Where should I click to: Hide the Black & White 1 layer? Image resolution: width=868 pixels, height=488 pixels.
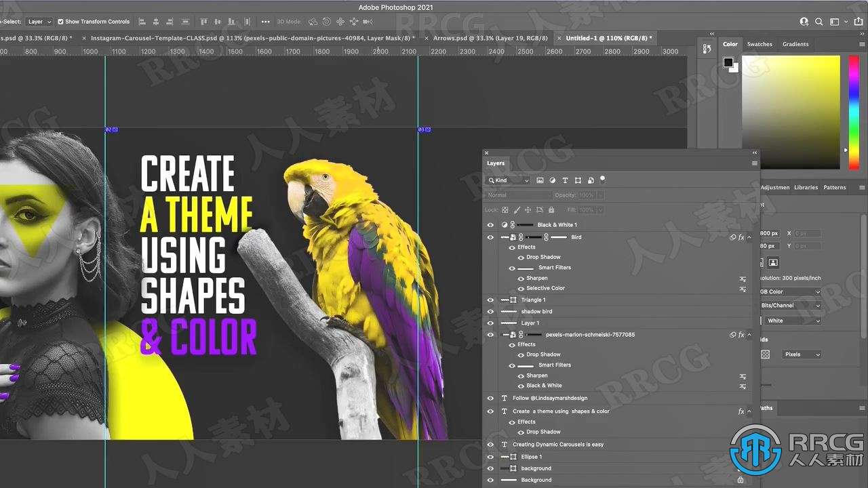coord(490,224)
